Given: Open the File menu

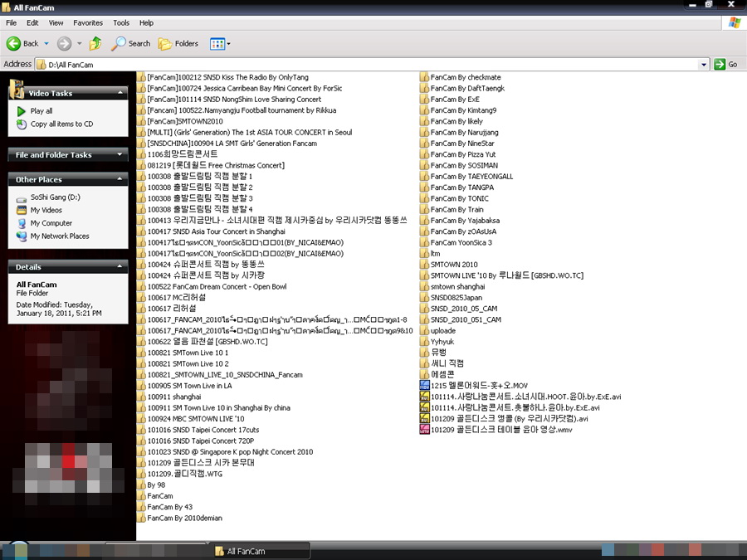Looking at the screenshot, I should pyautogui.click(x=11, y=23).
